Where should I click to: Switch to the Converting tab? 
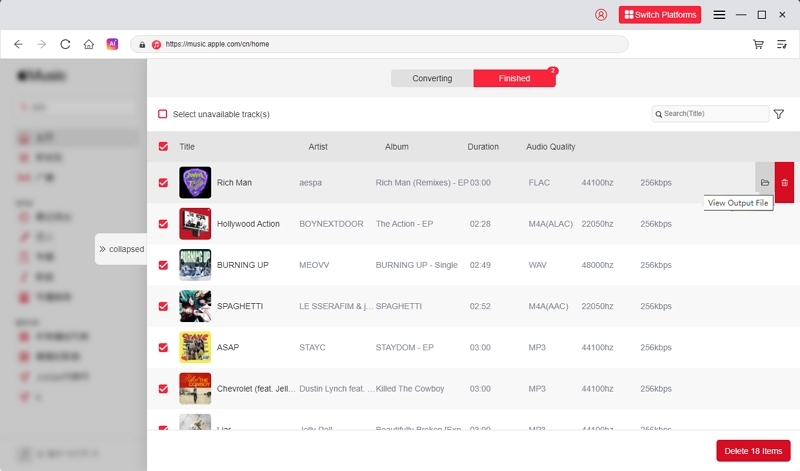(432, 78)
